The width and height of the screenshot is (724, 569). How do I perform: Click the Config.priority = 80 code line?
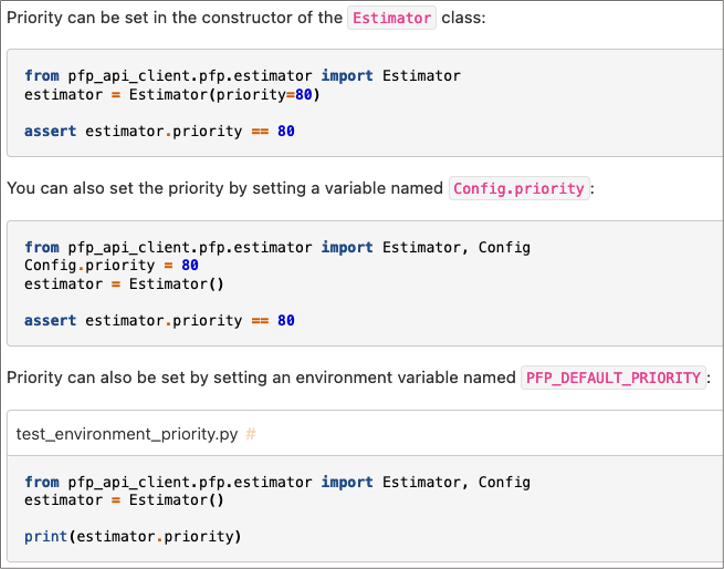(111, 265)
